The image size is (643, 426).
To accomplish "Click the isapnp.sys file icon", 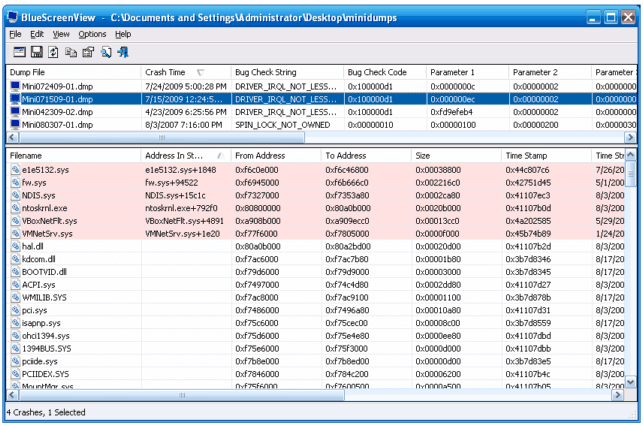I will pos(16,323).
